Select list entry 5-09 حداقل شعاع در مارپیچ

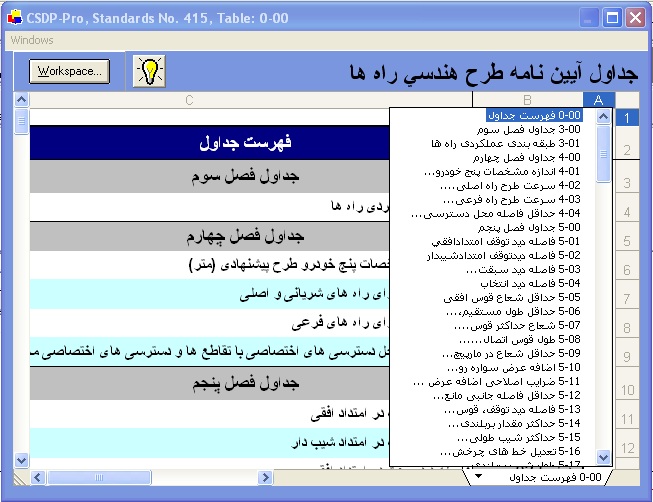coord(511,354)
